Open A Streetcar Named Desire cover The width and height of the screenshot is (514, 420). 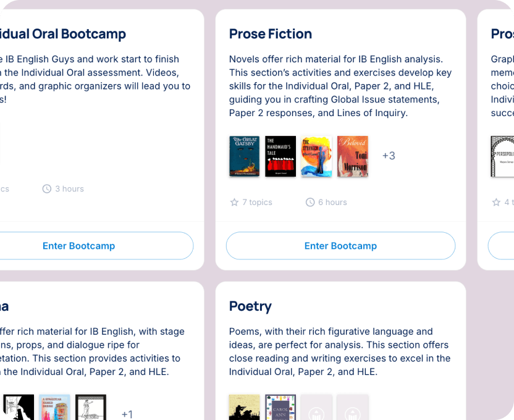pyautogui.click(x=54, y=408)
